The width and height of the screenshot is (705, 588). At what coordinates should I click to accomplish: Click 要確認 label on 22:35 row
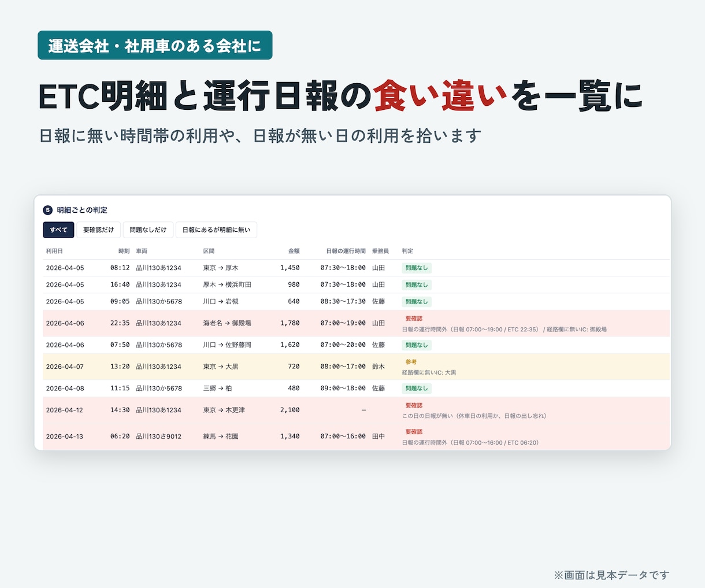click(x=414, y=319)
